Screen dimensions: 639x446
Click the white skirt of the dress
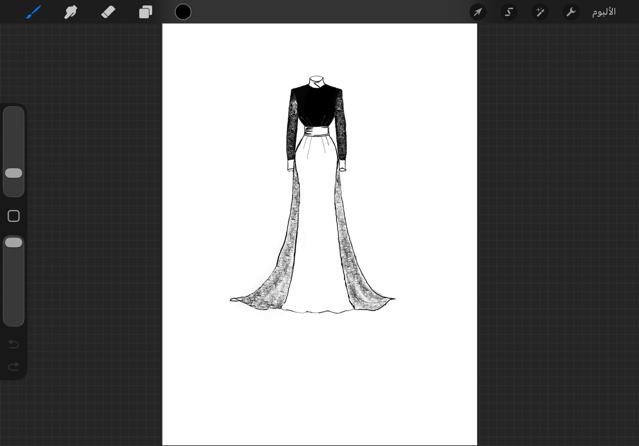coord(318,230)
